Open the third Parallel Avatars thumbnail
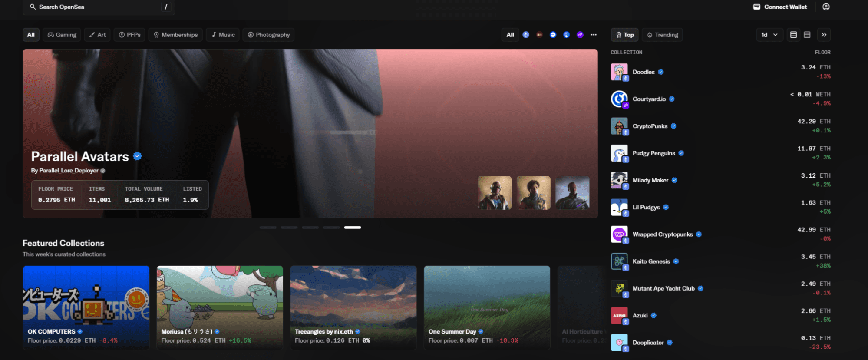 pyautogui.click(x=572, y=193)
